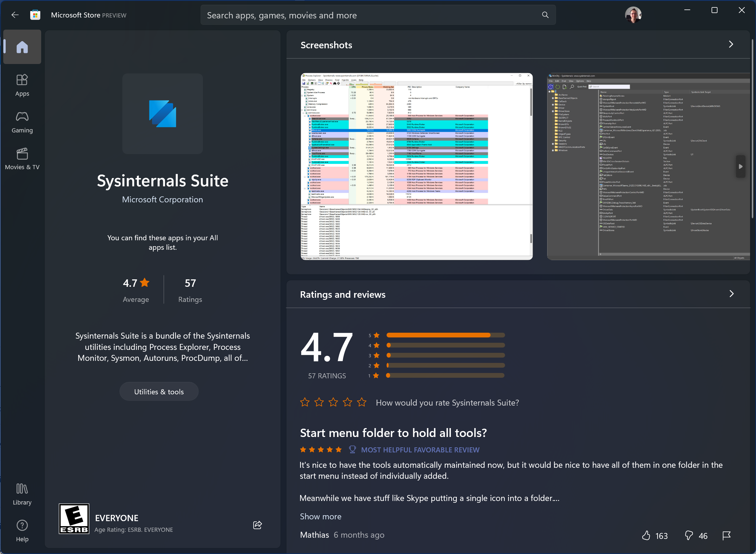Report the review with flag icon

(726, 536)
